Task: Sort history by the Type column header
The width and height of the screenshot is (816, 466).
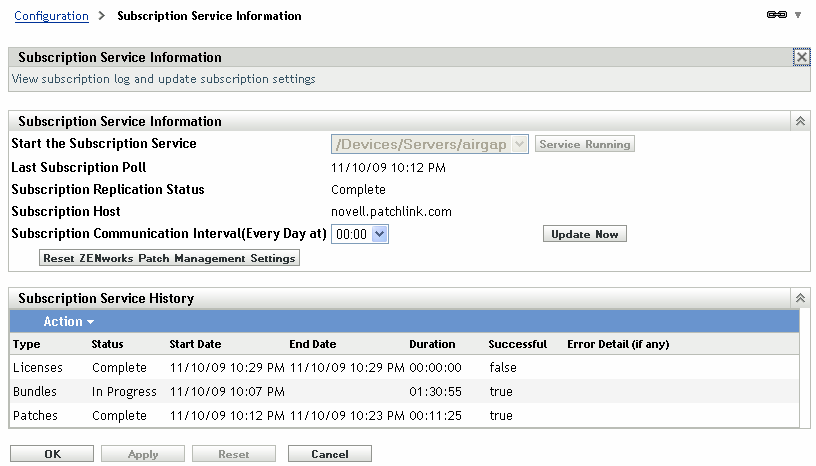Action: click(26, 344)
